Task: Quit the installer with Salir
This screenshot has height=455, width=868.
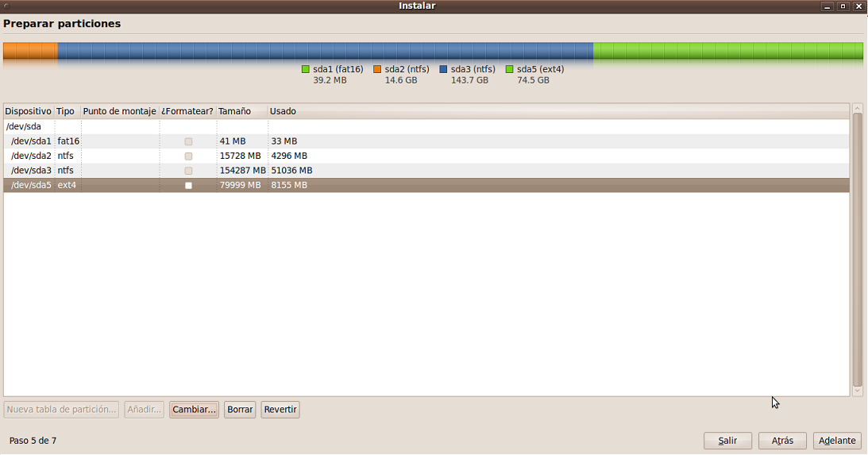Action: tap(727, 441)
